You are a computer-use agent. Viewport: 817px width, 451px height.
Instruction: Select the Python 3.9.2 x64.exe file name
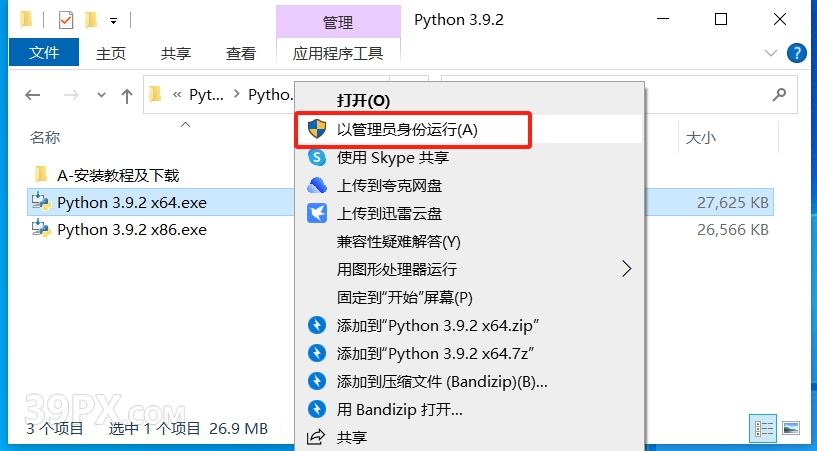[x=132, y=202]
